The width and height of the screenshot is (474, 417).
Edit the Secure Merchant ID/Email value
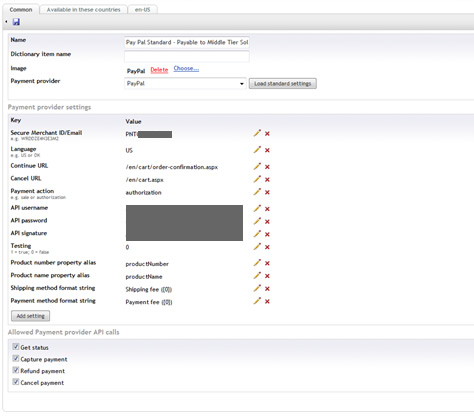(257, 133)
